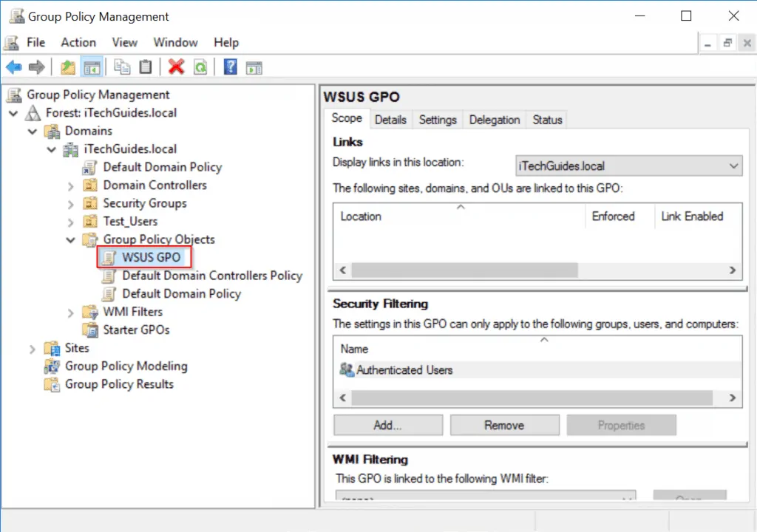This screenshot has height=532, width=757.
Task: Open the parent container using the up-folder icon
Action: point(68,67)
